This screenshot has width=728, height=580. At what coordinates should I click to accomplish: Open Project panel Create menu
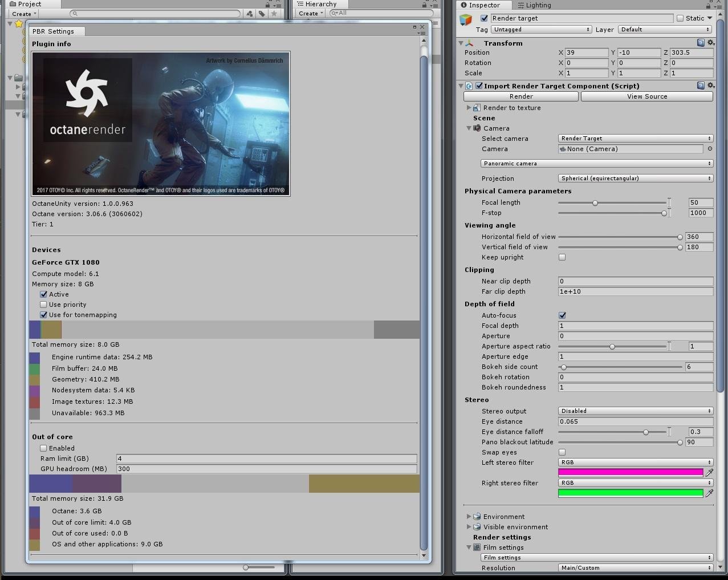click(x=25, y=14)
